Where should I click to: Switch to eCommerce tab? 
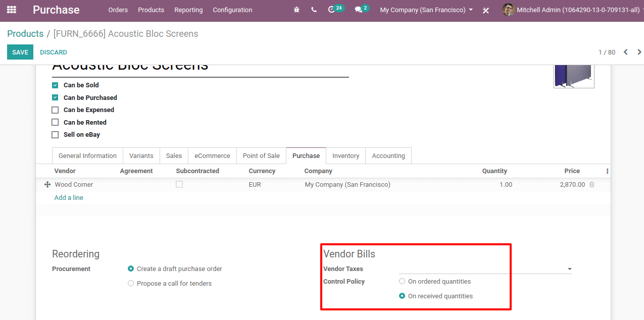coord(212,156)
